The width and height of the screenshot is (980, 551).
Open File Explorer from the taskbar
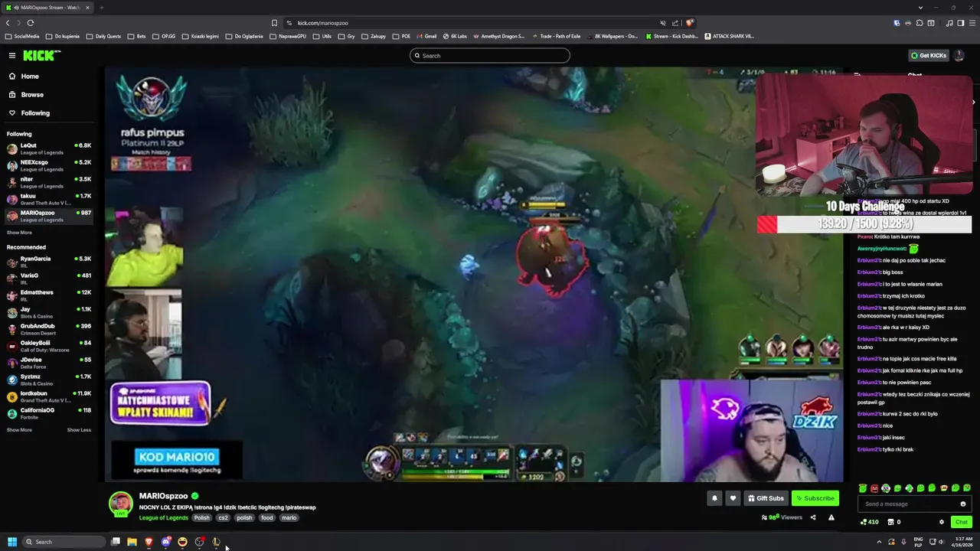(x=132, y=542)
